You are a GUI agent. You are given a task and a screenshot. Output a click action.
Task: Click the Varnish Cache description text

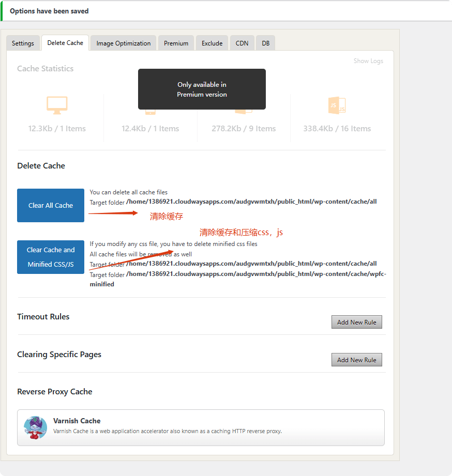(x=168, y=431)
